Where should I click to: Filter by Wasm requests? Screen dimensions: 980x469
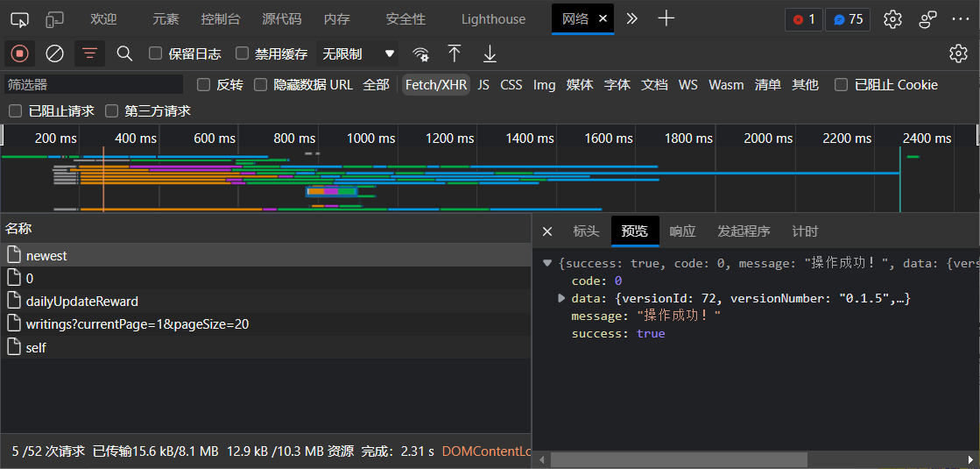726,84
